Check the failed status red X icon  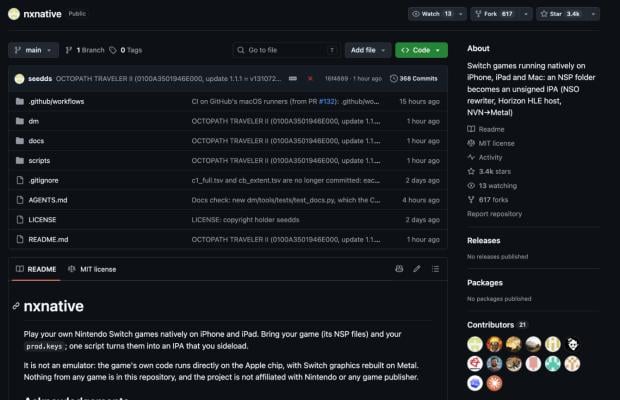pos(310,79)
